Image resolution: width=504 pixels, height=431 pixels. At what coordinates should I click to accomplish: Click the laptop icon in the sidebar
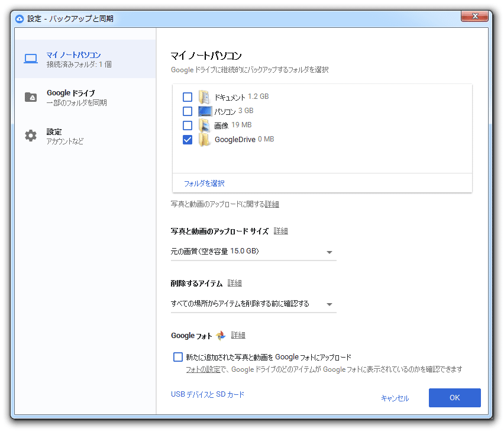click(31, 59)
